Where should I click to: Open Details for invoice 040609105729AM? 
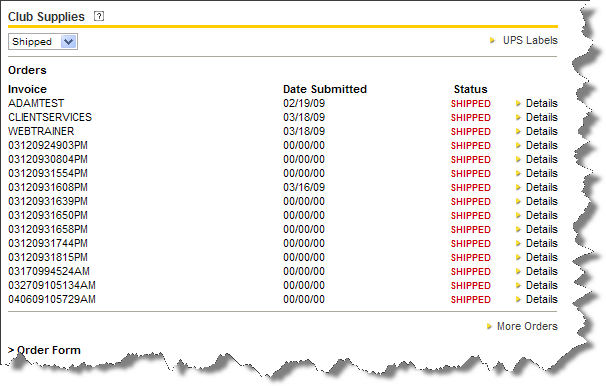point(541,299)
